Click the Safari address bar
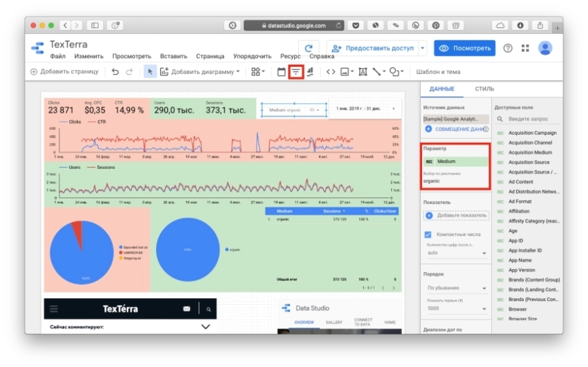This screenshot has height=367, width=588. coord(293,25)
